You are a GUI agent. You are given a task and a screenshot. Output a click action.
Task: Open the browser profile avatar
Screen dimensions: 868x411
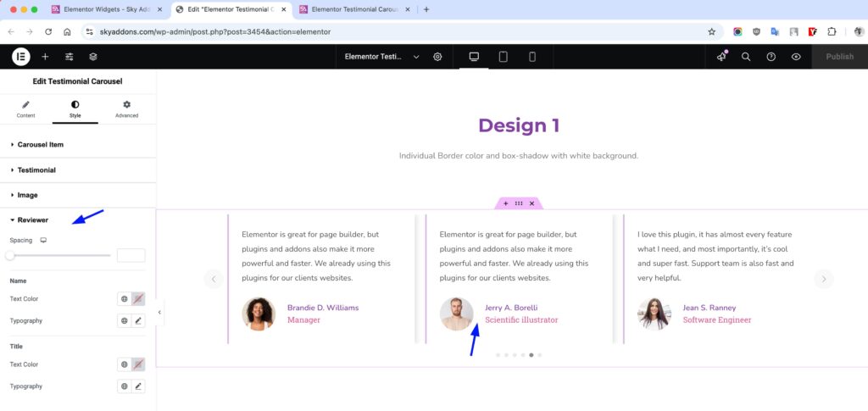[x=860, y=32]
